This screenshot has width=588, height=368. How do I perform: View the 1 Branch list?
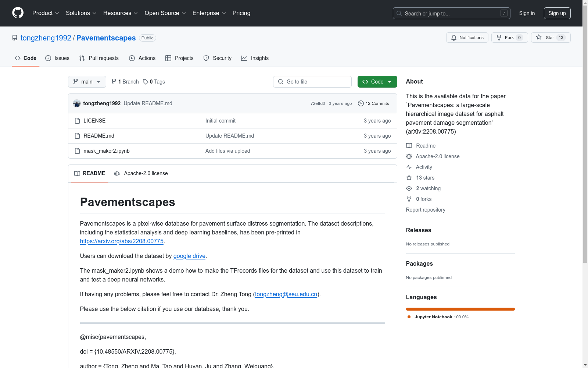125,82
